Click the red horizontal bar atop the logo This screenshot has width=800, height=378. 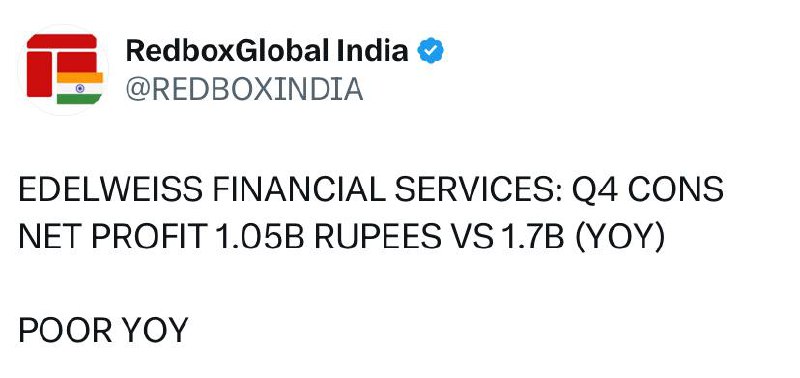(x=62, y=41)
